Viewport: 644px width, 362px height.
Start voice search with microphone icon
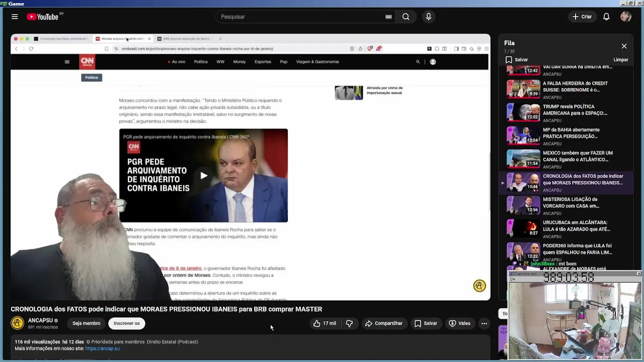click(x=429, y=17)
